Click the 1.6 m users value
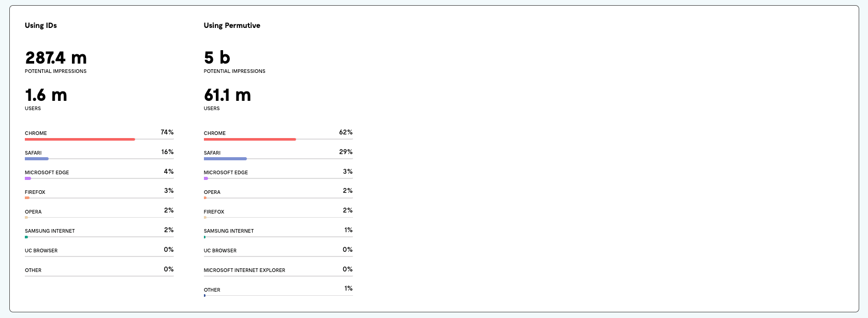 [46, 95]
